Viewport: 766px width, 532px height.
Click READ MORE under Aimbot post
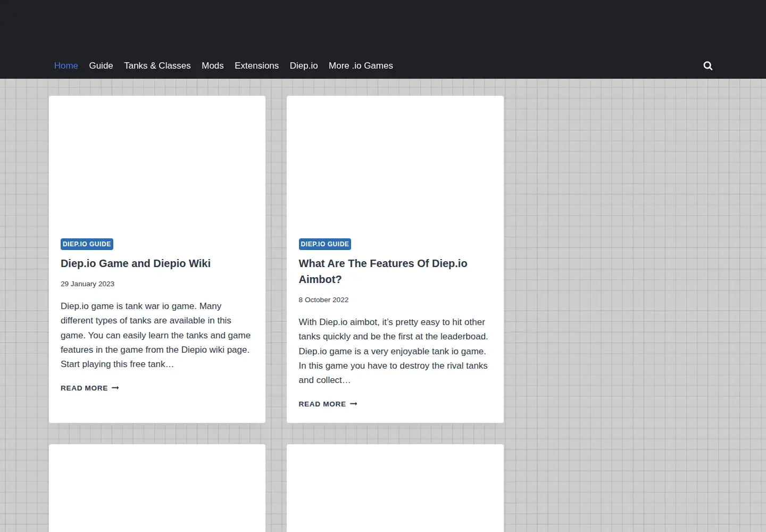[328, 404]
